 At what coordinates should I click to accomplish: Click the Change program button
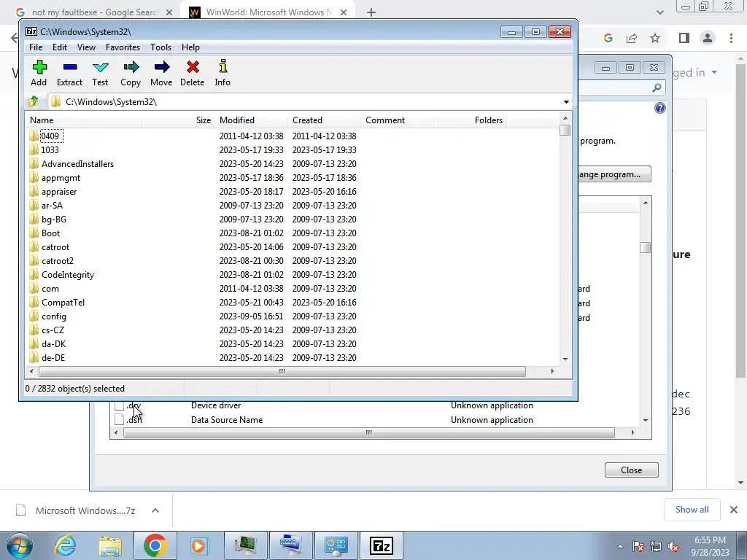pyautogui.click(x=614, y=174)
